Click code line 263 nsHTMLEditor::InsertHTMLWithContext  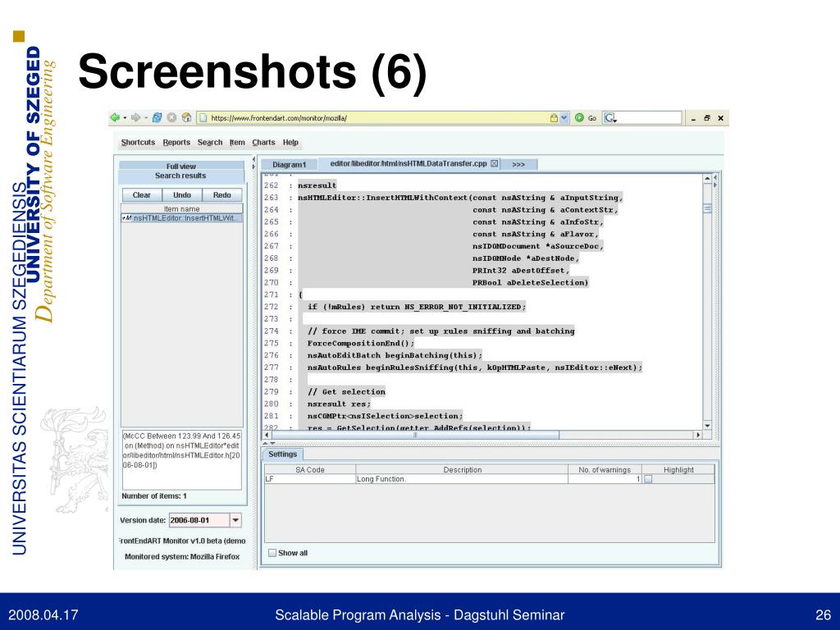click(x=461, y=197)
